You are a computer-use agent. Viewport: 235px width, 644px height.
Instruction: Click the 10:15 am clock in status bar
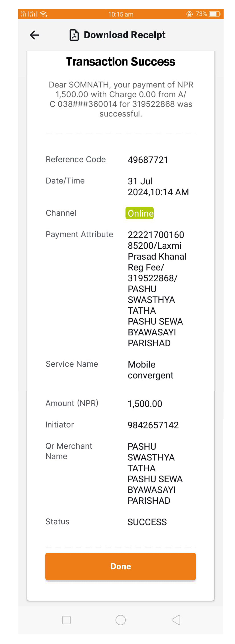pos(121,14)
